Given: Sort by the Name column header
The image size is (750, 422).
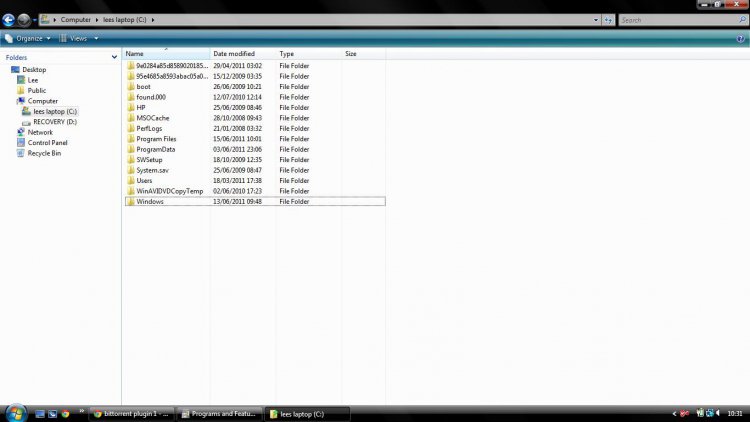Looking at the screenshot, I should (x=166, y=54).
